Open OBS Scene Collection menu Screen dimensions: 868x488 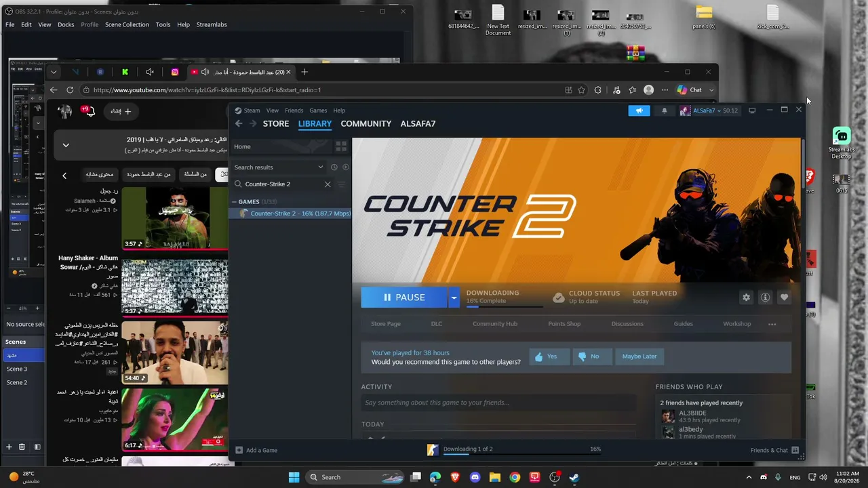pyautogui.click(x=127, y=24)
